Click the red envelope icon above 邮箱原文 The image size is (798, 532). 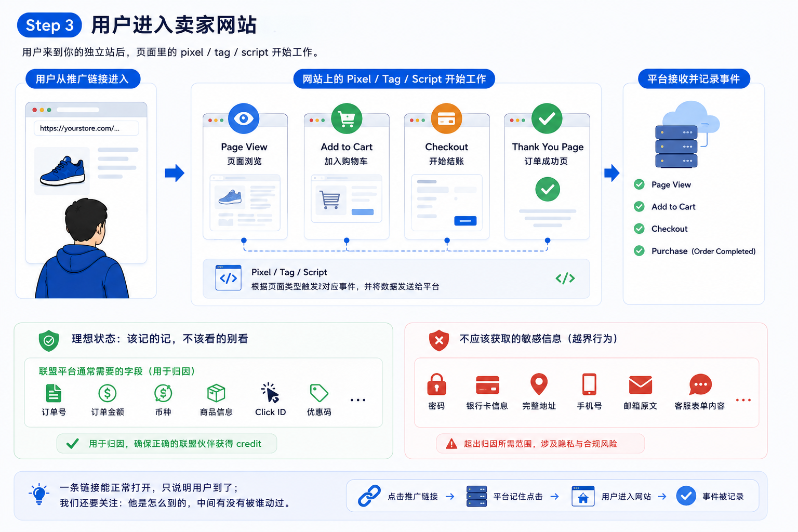[x=640, y=385]
